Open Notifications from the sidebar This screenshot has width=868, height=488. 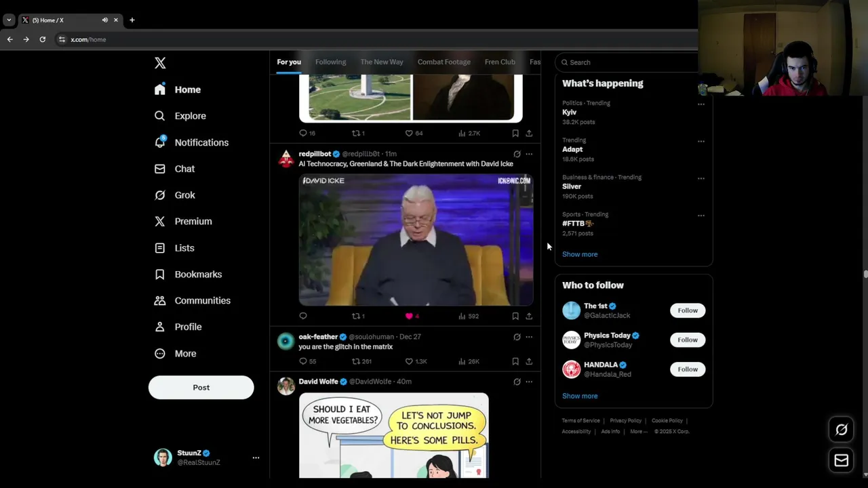point(191,142)
